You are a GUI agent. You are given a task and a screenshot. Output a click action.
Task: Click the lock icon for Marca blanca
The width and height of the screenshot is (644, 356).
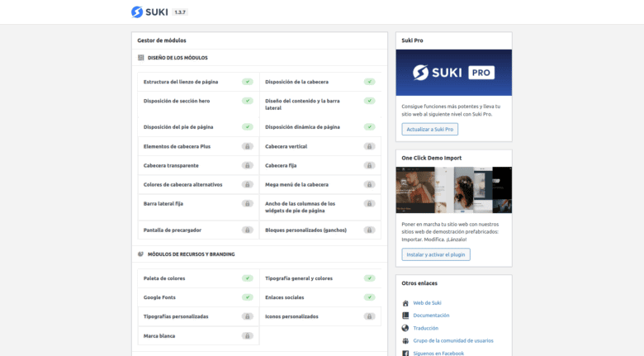point(247,336)
